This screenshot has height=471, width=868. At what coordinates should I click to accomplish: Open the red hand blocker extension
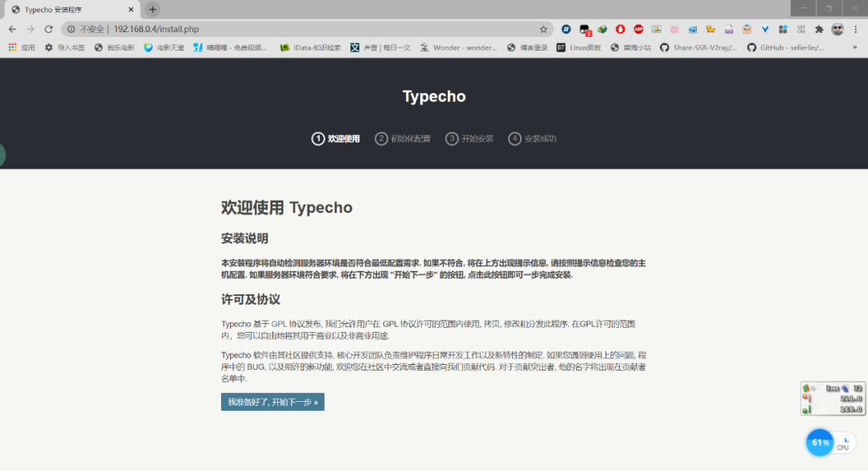[x=620, y=29]
